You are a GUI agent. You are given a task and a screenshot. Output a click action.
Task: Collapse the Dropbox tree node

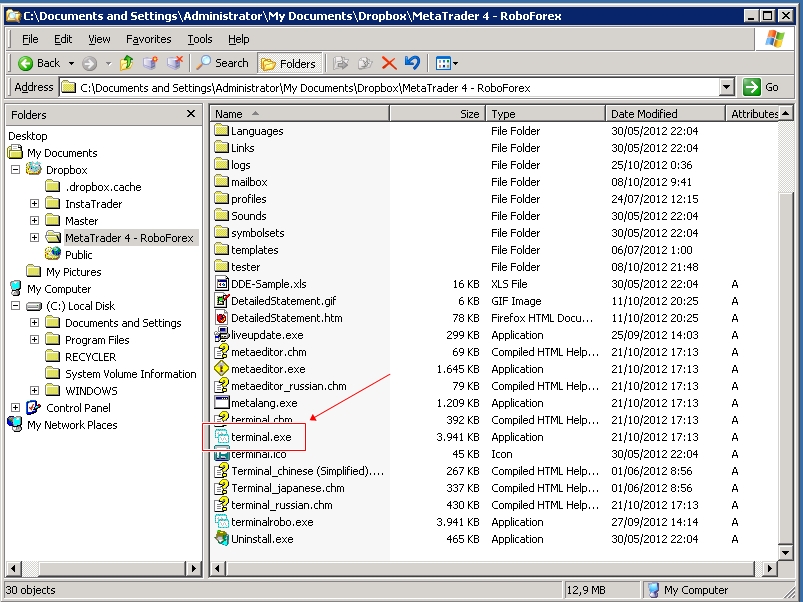(15, 169)
